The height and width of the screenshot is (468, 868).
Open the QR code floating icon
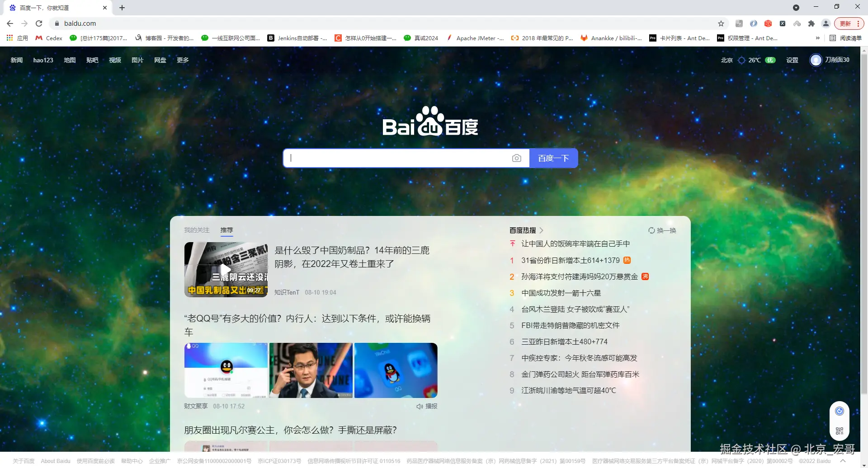tap(840, 431)
